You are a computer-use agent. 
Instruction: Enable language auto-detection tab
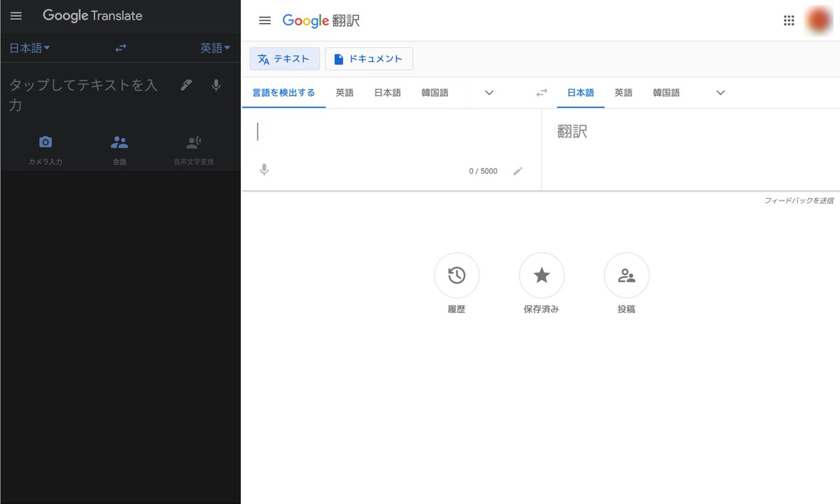pos(283,92)
